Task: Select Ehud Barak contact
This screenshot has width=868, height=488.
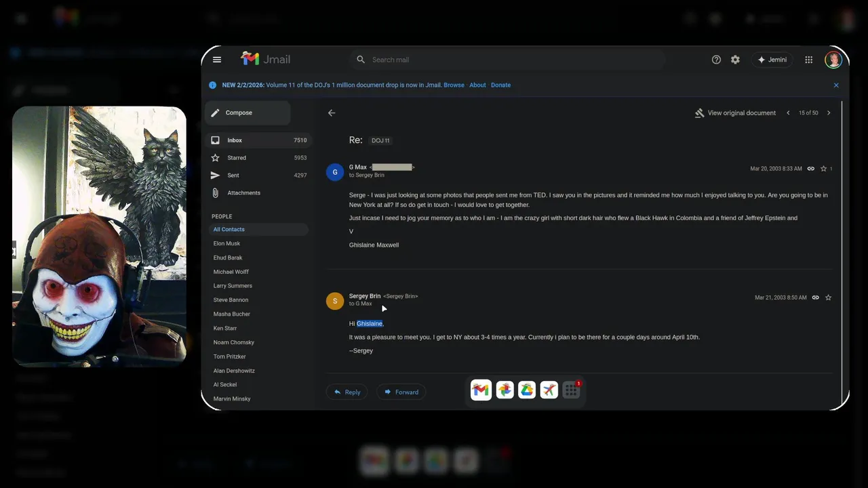Action: coord(228,258)
